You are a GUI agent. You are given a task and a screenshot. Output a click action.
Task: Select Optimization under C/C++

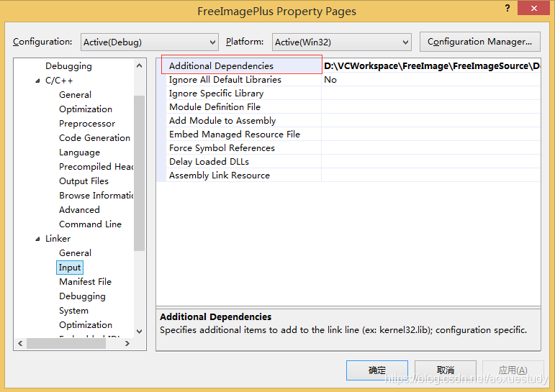coord(86,109)
